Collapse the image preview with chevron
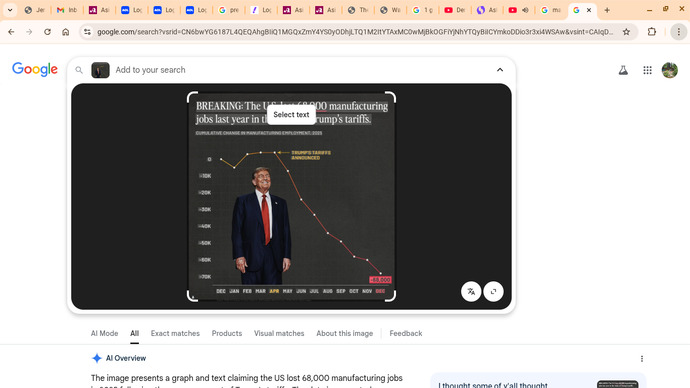Viewport: 690px width, 388px height. click(500, 70)
